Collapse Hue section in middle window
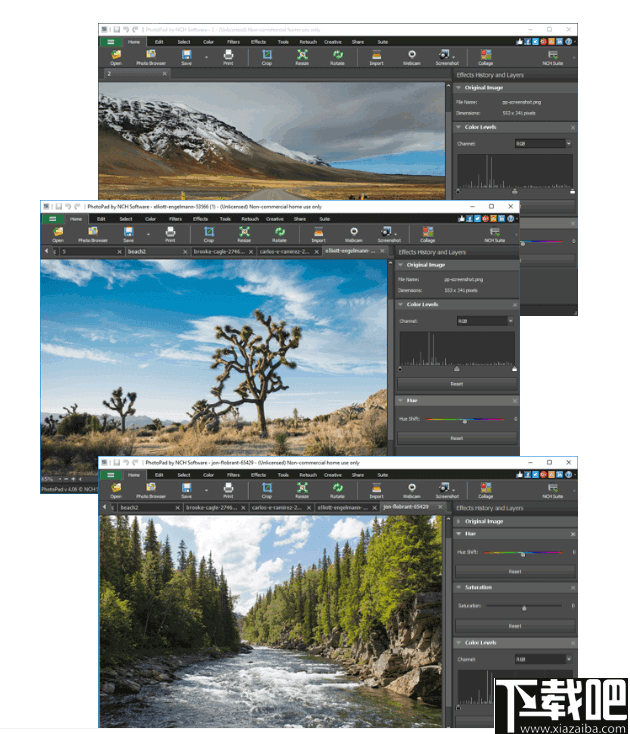This screenshot has height=734, width=630. 401,401
